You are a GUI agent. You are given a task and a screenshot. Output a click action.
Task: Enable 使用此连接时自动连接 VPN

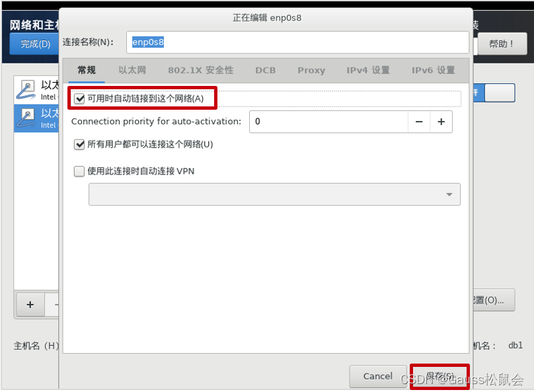[80, 171]
